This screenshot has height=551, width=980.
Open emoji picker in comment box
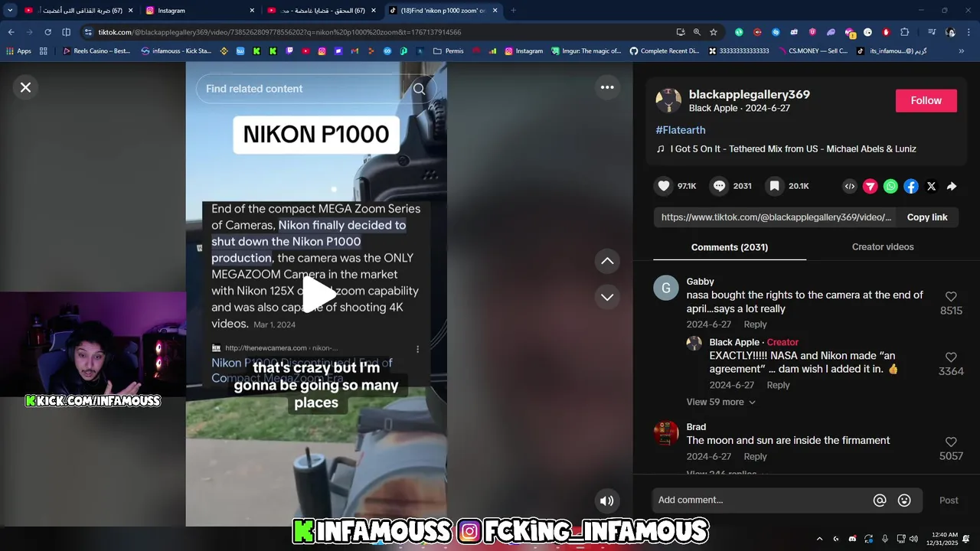[x=904, y=500]
